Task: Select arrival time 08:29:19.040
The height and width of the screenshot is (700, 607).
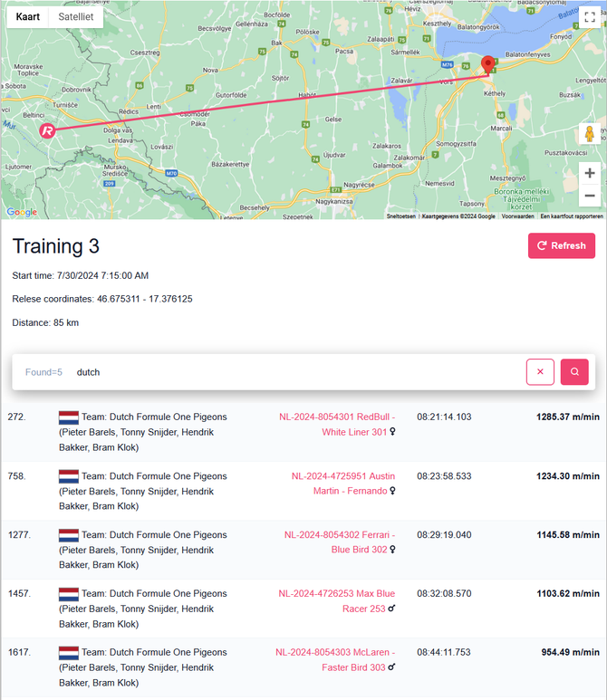Action: [444, 535]
